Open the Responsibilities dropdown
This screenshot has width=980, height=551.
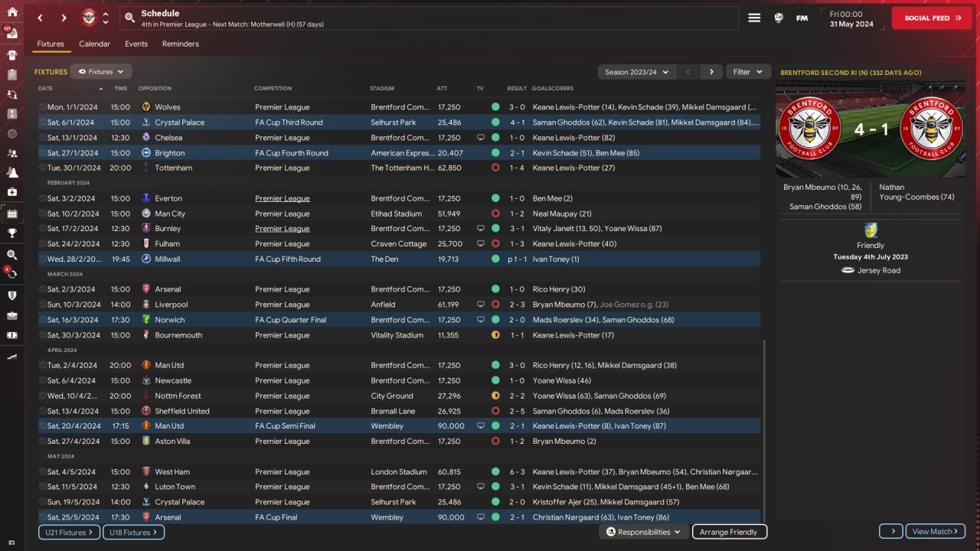(x=644, y=532)
